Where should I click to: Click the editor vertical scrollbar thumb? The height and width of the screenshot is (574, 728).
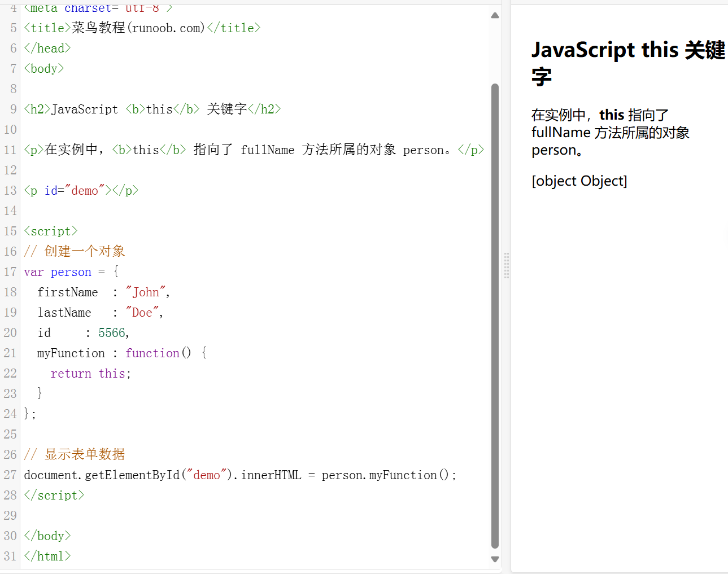tap(495, 316)
